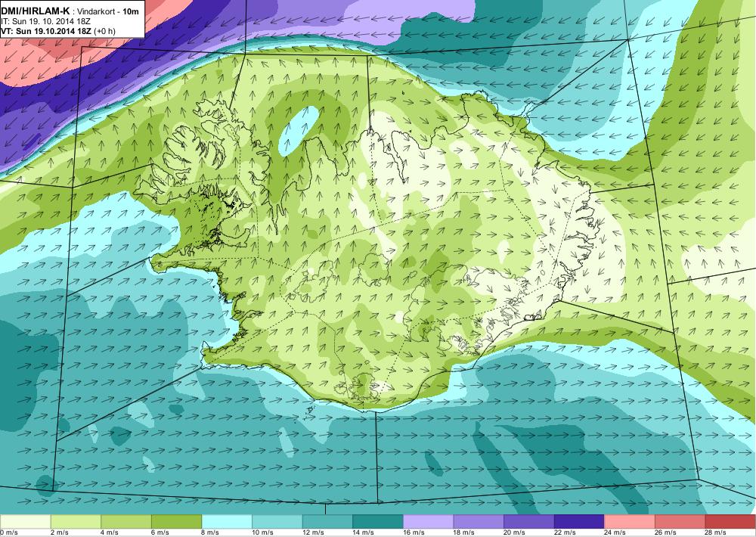Choose the dark teal 14–16 m/s legend swatch
This screenshot has width=756, height=537.
point(378,522)
